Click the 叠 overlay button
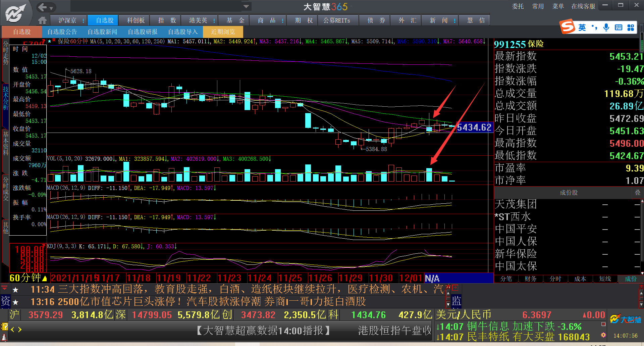This screenshot has height=346, width=644. click(x=637, y=193)
